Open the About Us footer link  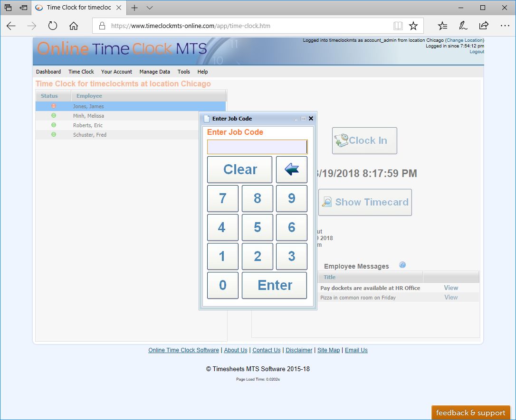click(x=236, y=350)
